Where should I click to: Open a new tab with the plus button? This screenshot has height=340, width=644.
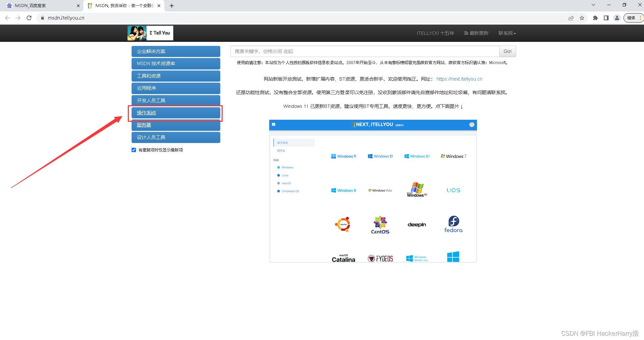click(x=172, y=6)
